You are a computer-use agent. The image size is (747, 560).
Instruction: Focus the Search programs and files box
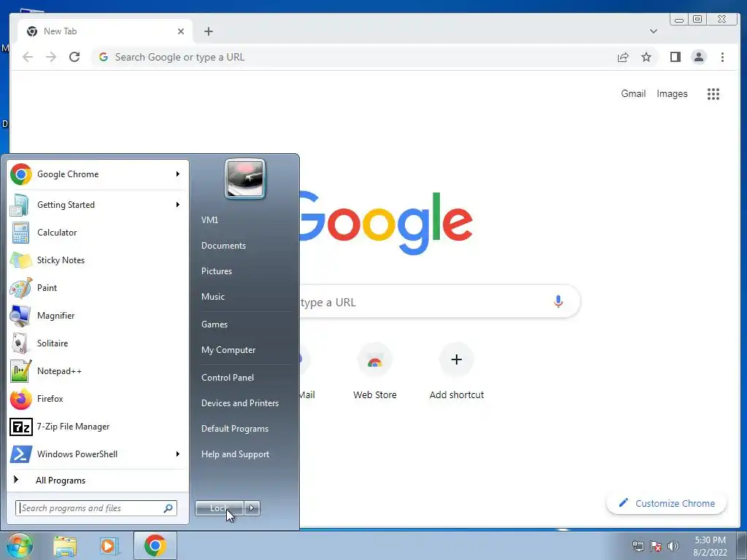coord(96,508)
